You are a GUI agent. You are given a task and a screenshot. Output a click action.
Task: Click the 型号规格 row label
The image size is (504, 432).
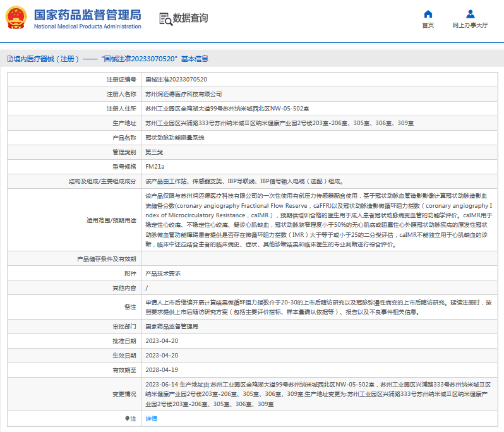pyautogui.click(x=124, y=167)
